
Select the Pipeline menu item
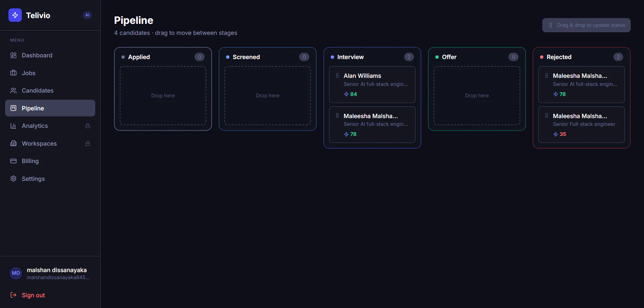pyautogui.click(x=50, y=108)
